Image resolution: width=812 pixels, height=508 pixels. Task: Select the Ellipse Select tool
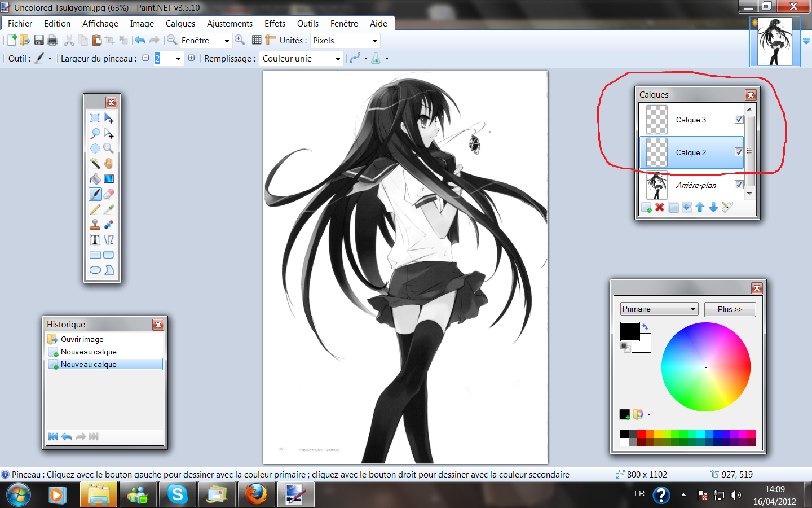pyautogui.click(x=95, y=148)
